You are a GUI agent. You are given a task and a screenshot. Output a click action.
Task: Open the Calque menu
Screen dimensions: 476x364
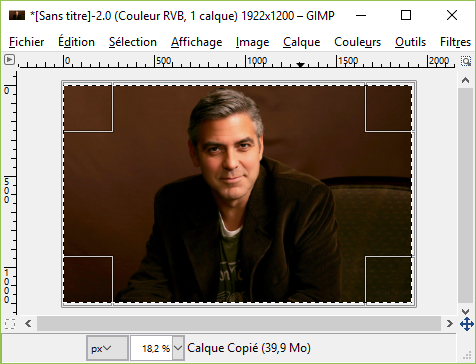[x=302, y=42]
